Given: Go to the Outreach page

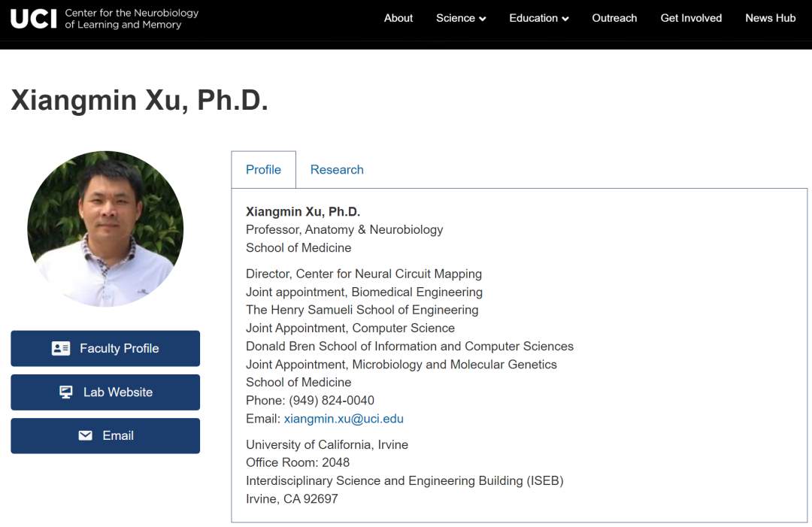Looking at the screenshot, I should point(614,18).
